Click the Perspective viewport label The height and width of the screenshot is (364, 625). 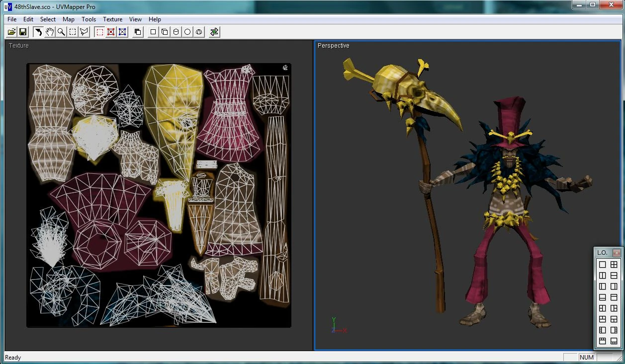coord(333,46)
